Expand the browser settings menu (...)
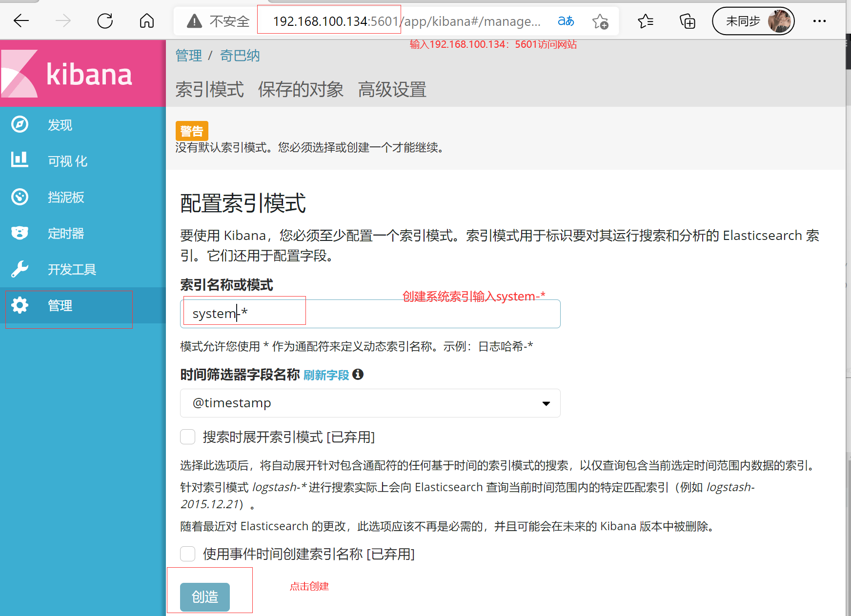The height and width of the screenshot is (616, 851). click(x=819, y=20)
